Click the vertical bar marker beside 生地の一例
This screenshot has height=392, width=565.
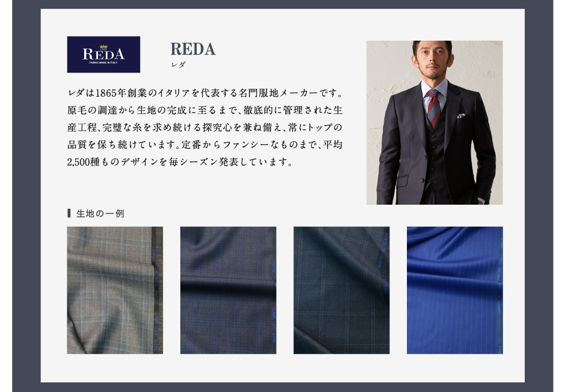(x=69, y=213)
